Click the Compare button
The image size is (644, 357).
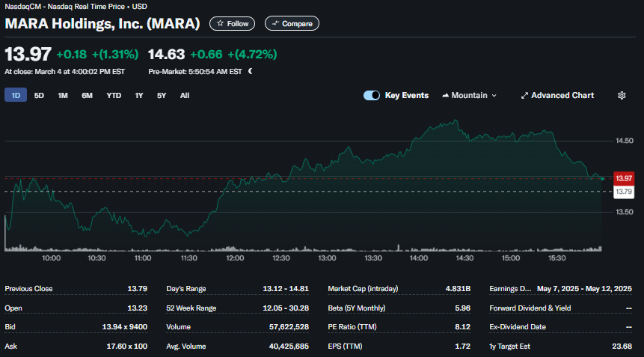[x=292, y=23]
